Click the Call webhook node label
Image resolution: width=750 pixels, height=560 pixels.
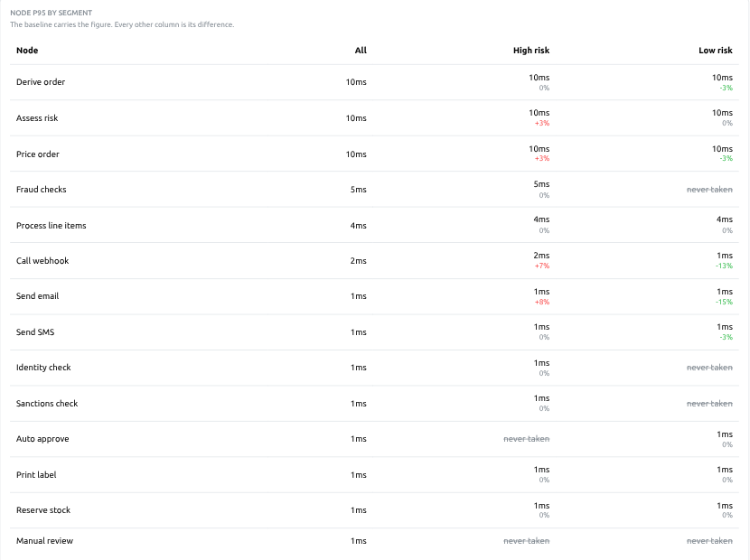tap(42, 261)
